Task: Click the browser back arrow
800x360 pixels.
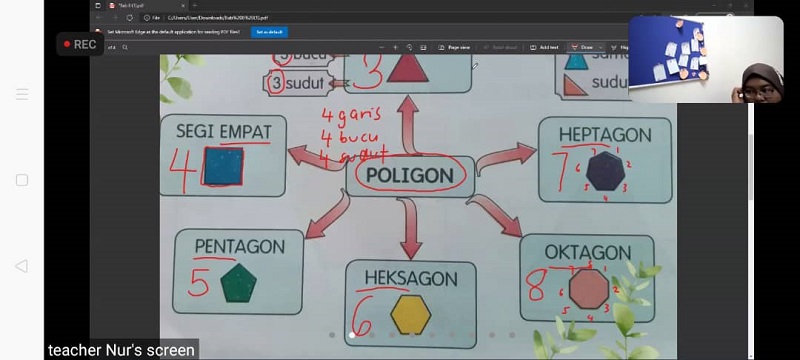Action: pyautogui.click(x=98, y=18)
